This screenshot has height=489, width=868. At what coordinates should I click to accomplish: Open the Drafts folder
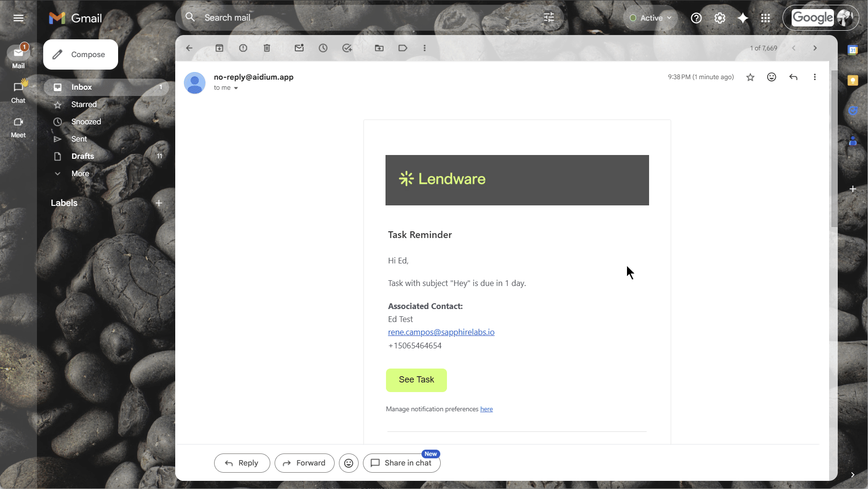82,156
